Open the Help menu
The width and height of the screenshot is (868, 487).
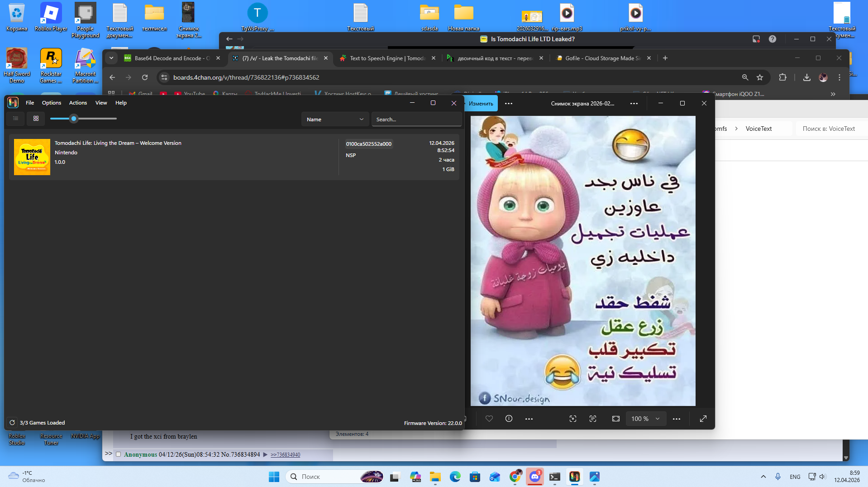121,103
